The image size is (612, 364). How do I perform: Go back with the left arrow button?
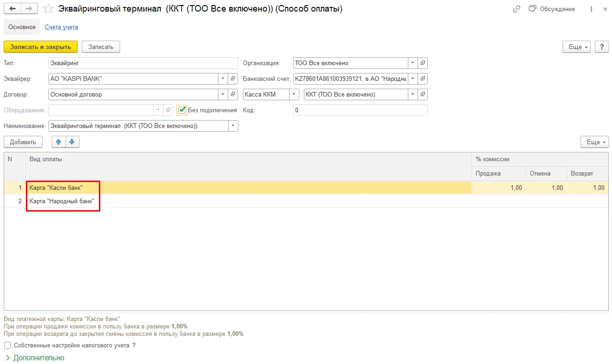(12, 9)
